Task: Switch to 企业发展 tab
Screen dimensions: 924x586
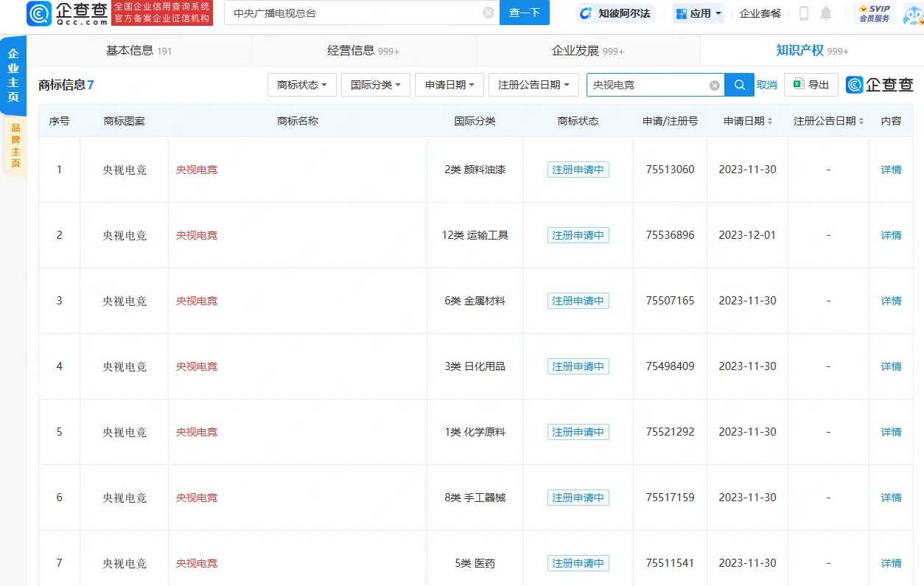Action: point(588,51)
